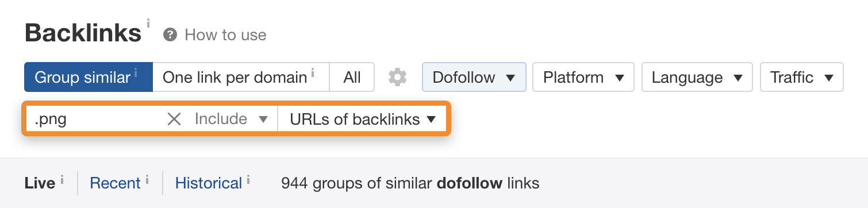Image resolution: width=868 pixels, height=208 pixels.
Task: Open the settings gear icon
Action: click(398, 77)
